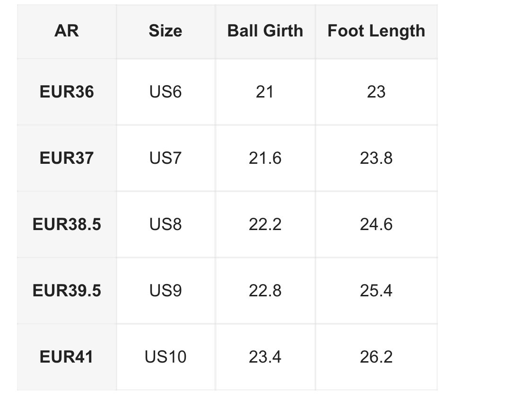Click the Size column header
Viewport: 532px width, 400px height.
[x=166, y=31]
